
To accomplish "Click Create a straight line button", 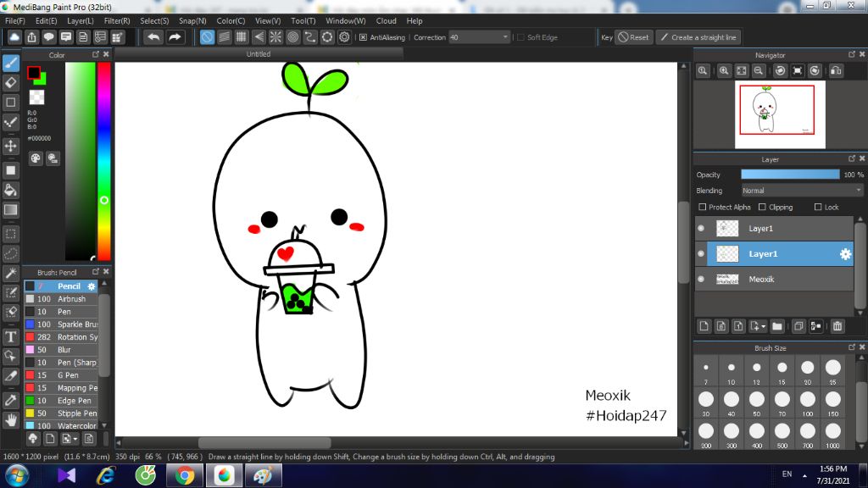I will [698, 37].
